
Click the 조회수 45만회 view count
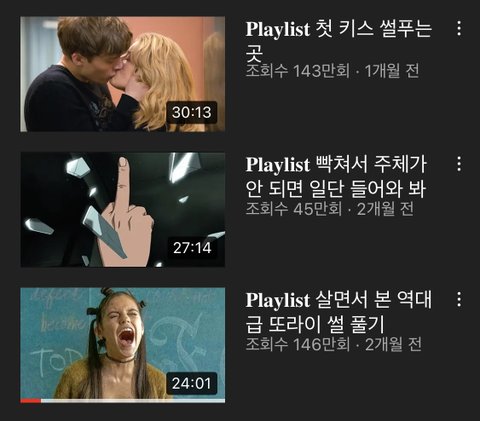tap(294, 209)
